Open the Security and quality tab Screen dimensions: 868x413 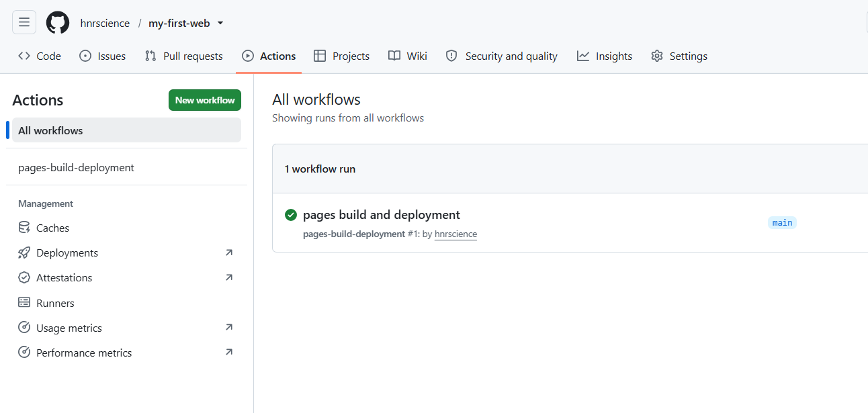pos(502,56)
